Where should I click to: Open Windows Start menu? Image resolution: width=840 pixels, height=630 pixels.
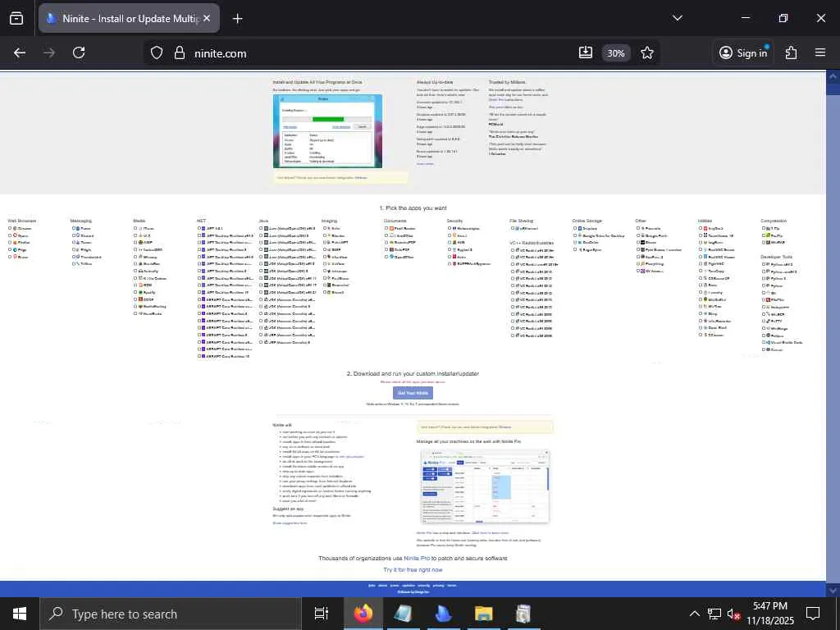[20, 614]
